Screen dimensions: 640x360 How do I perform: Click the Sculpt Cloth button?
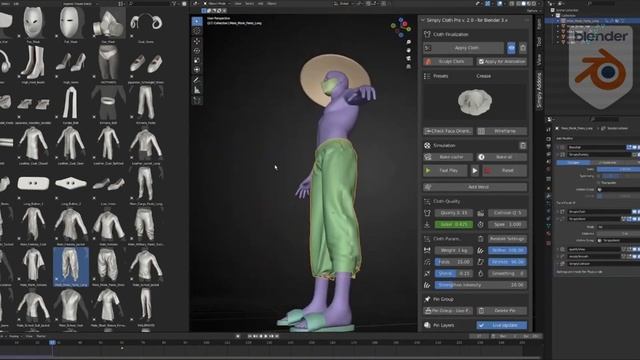(x=448, y=62)
